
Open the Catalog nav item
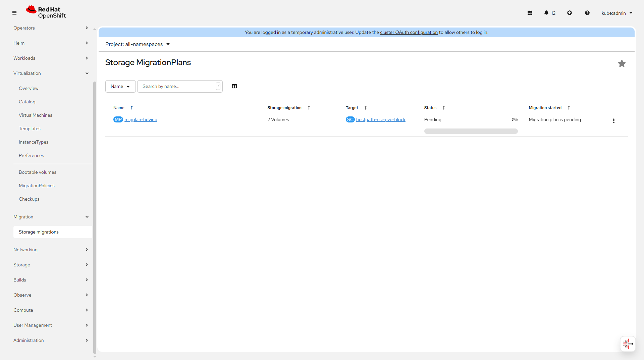(x=27, y=102)
